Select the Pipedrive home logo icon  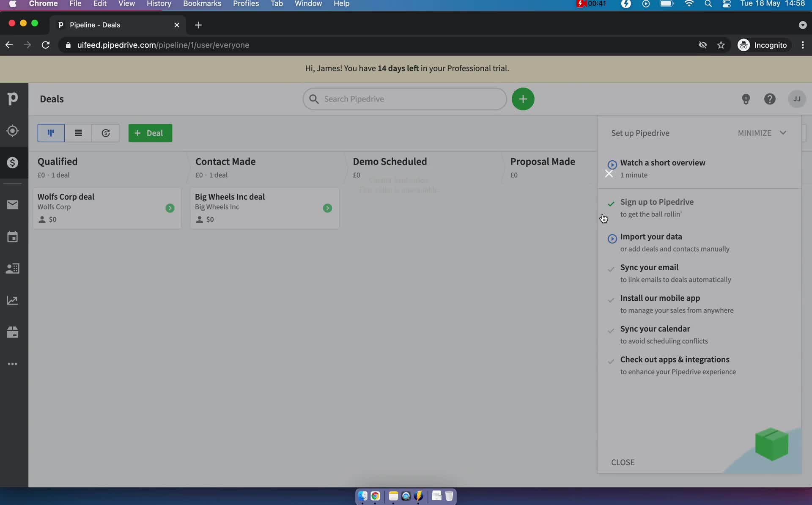pyautogui.click(x=13, y=99)
